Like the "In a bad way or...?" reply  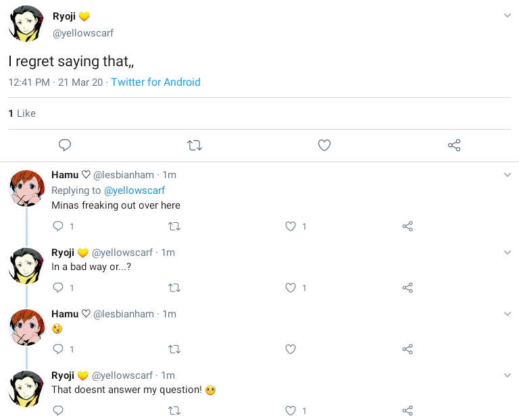point(291,288)
